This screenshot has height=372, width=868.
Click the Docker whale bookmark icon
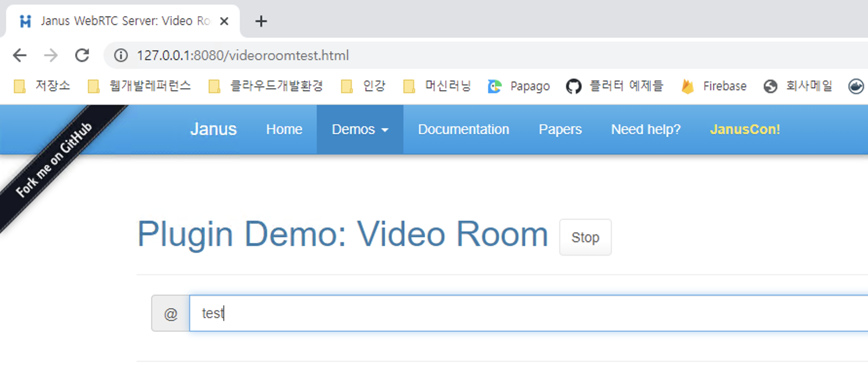coord(856,86)
